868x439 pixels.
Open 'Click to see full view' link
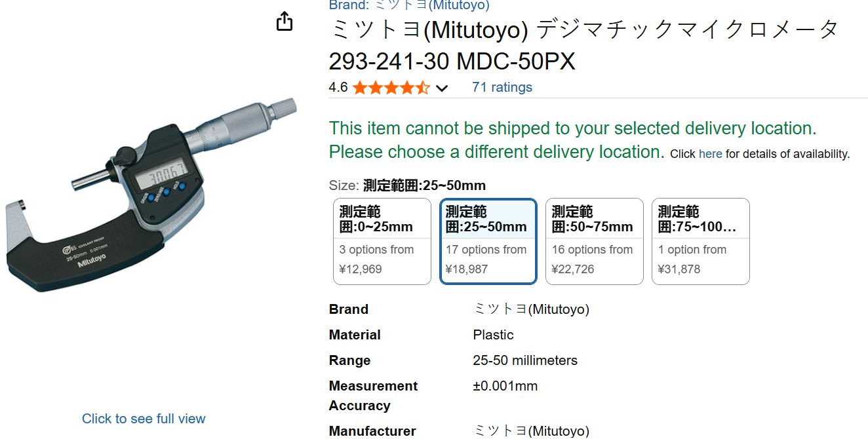pyautogui.click(x=144, y=419)
